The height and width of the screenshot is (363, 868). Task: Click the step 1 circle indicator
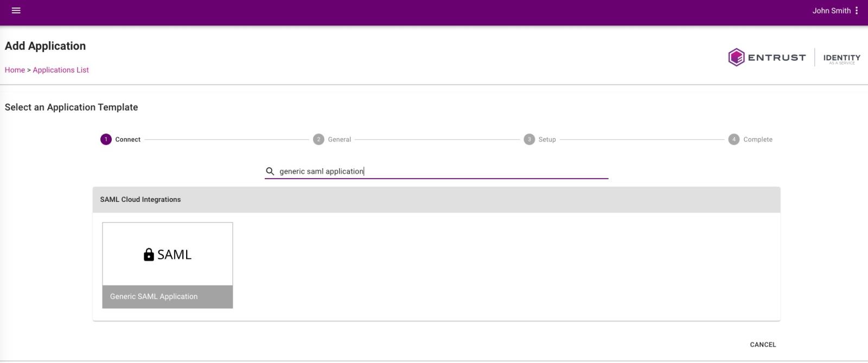106,139
